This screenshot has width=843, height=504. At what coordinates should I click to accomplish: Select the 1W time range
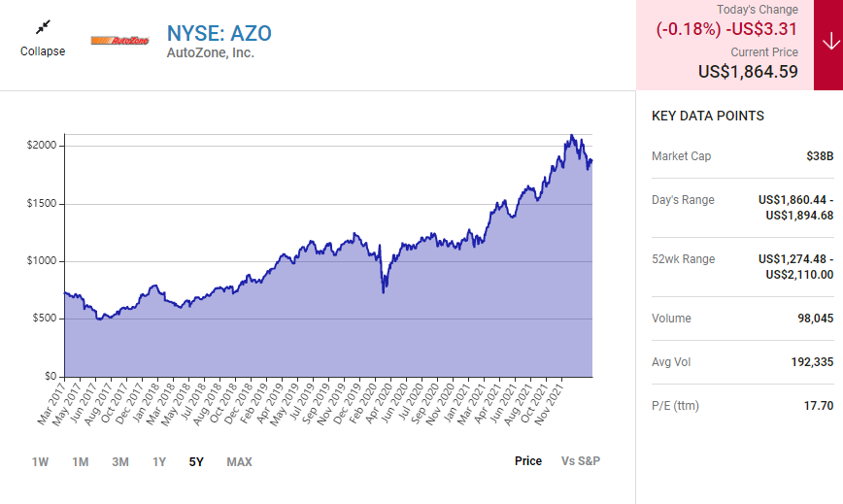tap(40, 461)
